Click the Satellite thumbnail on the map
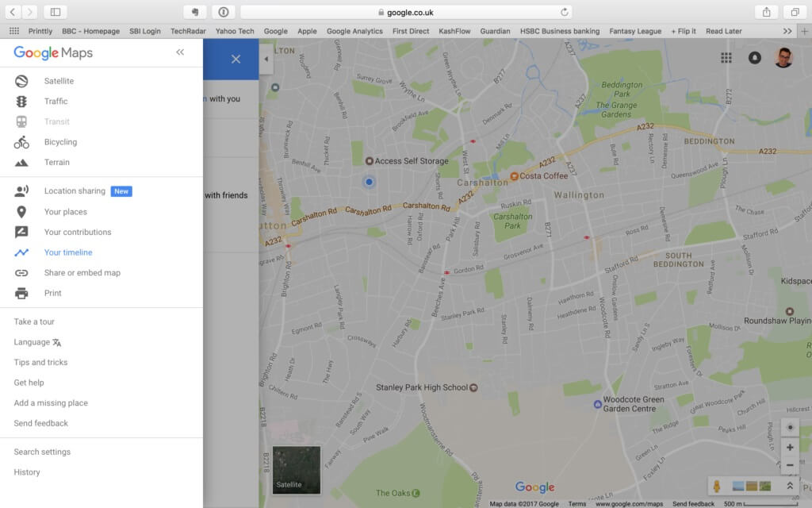Image resolution: width=812 pixels, height=508 pixels. pos(297,470)
